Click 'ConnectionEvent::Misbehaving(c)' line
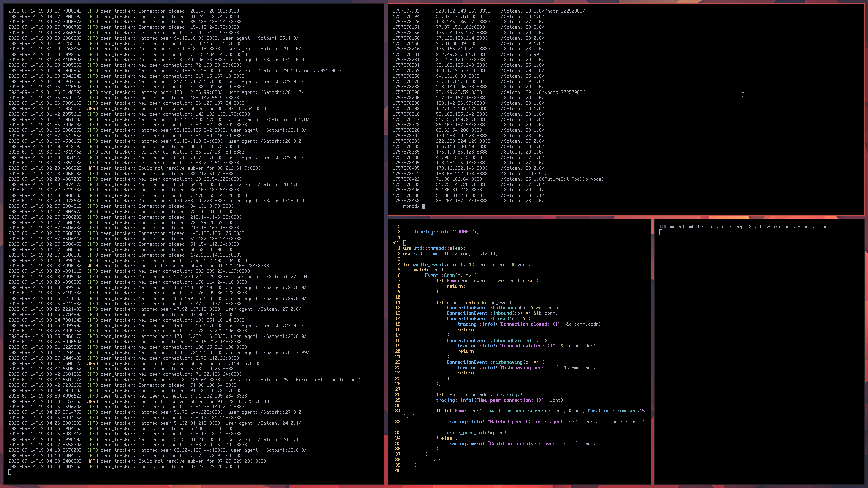868x488 pixels. (495, 362)
